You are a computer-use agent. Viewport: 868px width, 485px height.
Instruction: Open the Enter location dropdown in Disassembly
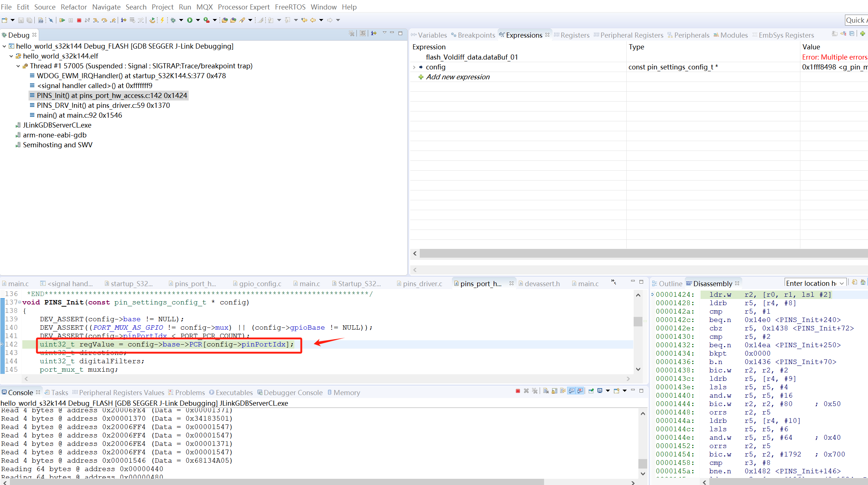[842, 283]
